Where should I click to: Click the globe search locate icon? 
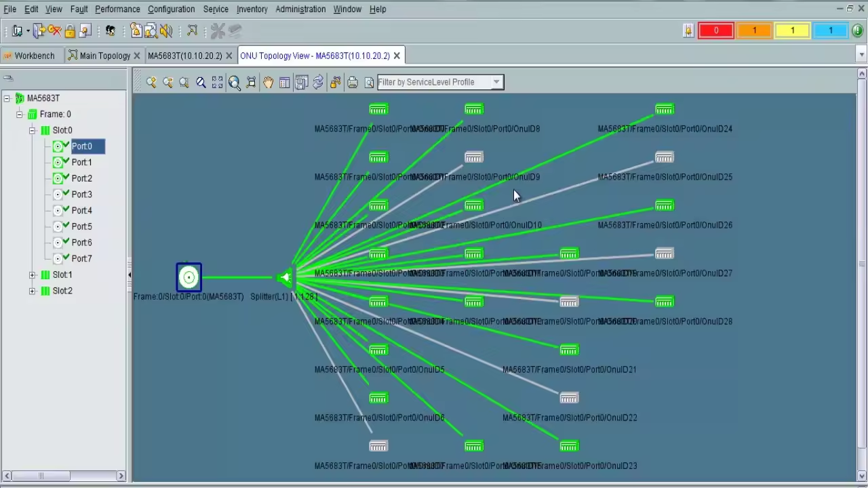pyautogui.click(x=234, y=82)
